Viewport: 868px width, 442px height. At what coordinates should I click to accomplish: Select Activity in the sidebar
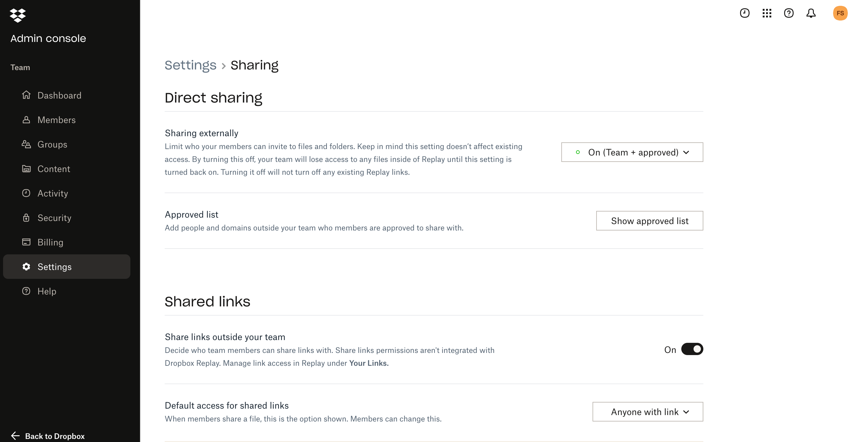pyautogui.click(x=53, y=193)
